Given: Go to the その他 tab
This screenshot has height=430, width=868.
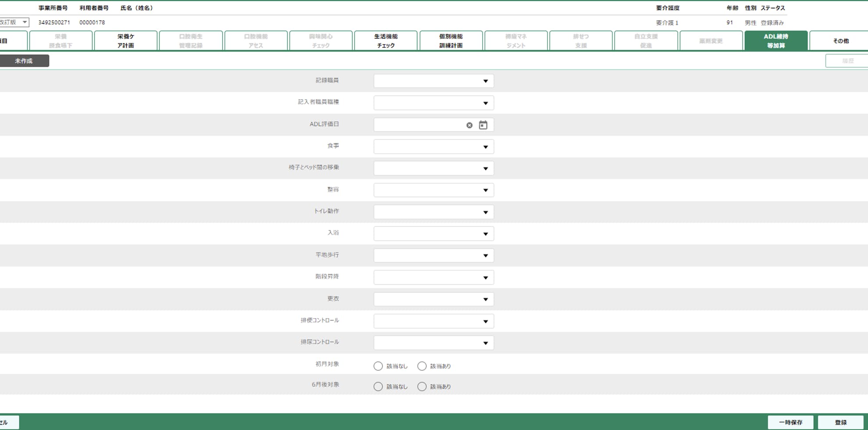Looking at the screenshot, I should [840, 41].
